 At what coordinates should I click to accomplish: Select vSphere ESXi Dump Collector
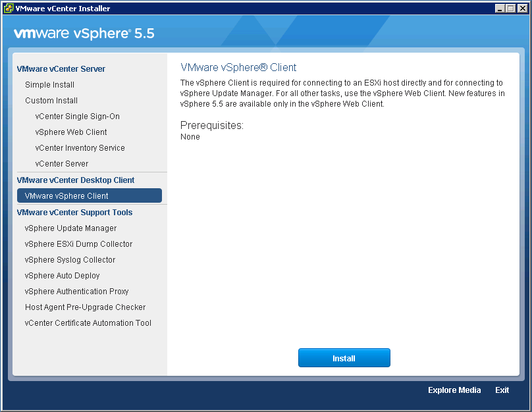78,244
